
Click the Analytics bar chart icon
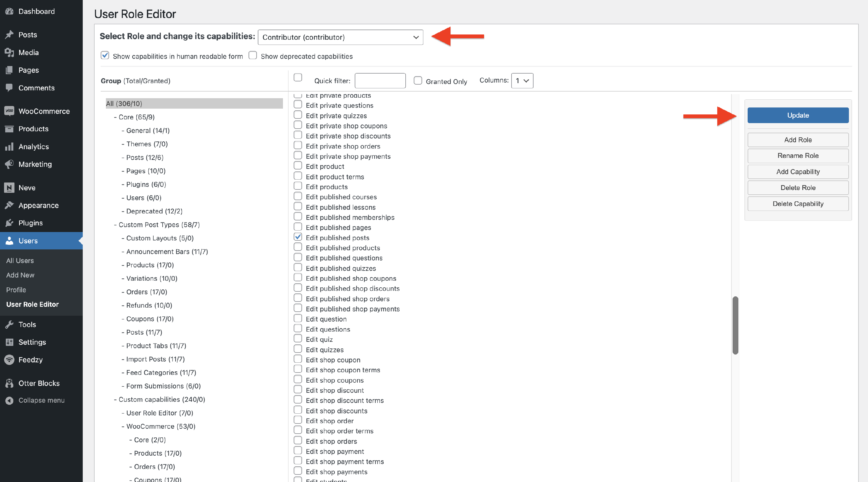pos(10,147)
